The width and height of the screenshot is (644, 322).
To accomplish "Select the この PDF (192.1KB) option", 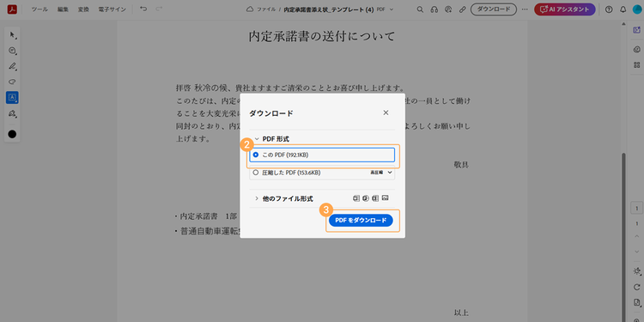I will pos(322,155).
